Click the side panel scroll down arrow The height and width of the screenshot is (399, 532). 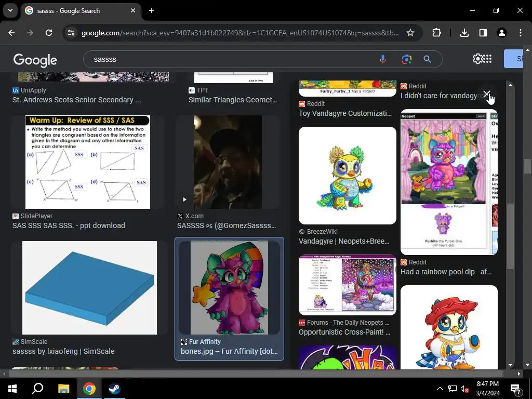510,365
